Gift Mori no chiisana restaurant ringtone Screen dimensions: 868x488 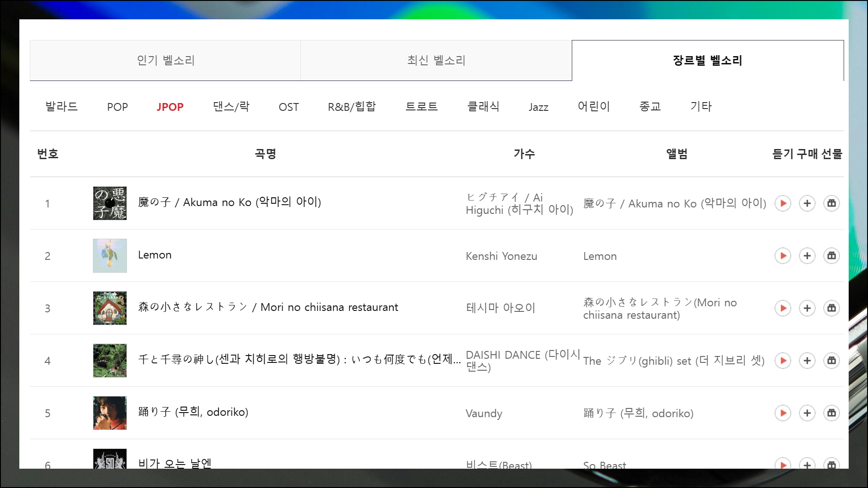tap(831, 308)
